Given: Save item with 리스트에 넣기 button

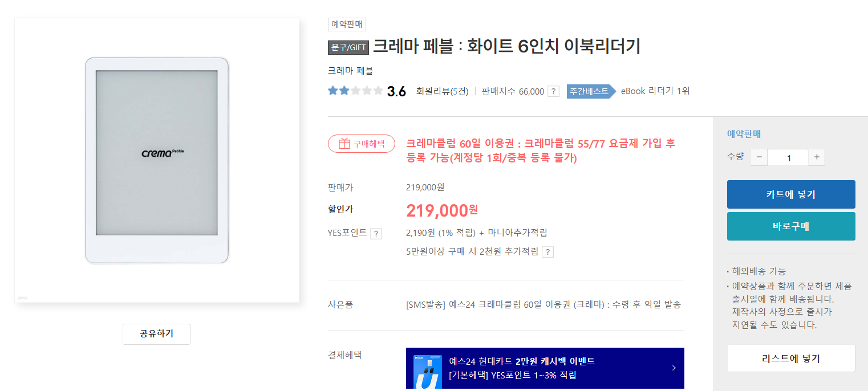Looking at the screenshot, I should click(791, 359).
